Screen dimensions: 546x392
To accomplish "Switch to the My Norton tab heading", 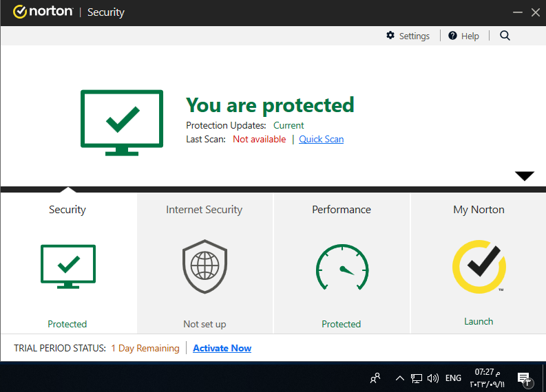I will (x=479, y=210).
